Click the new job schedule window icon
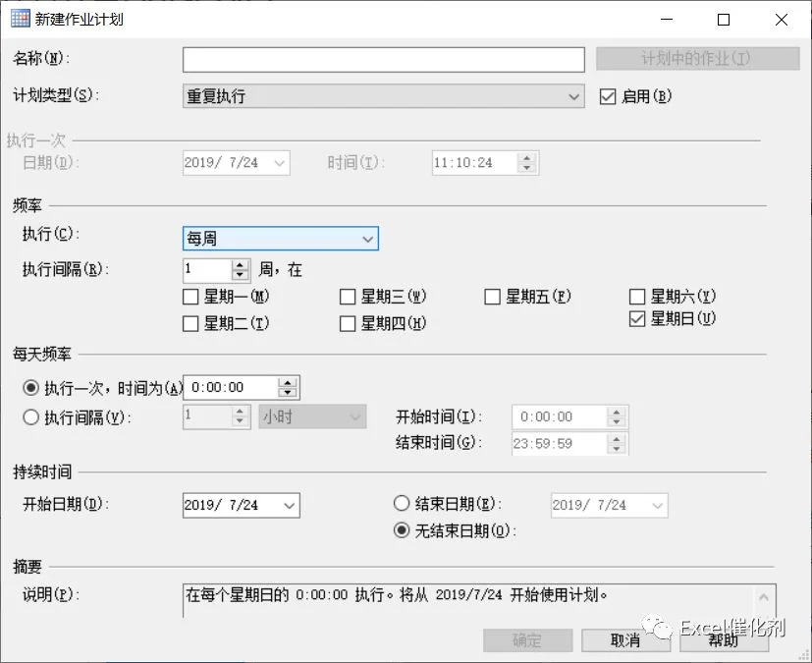Viewport: 812px width, 663px height. click(21, 19)
